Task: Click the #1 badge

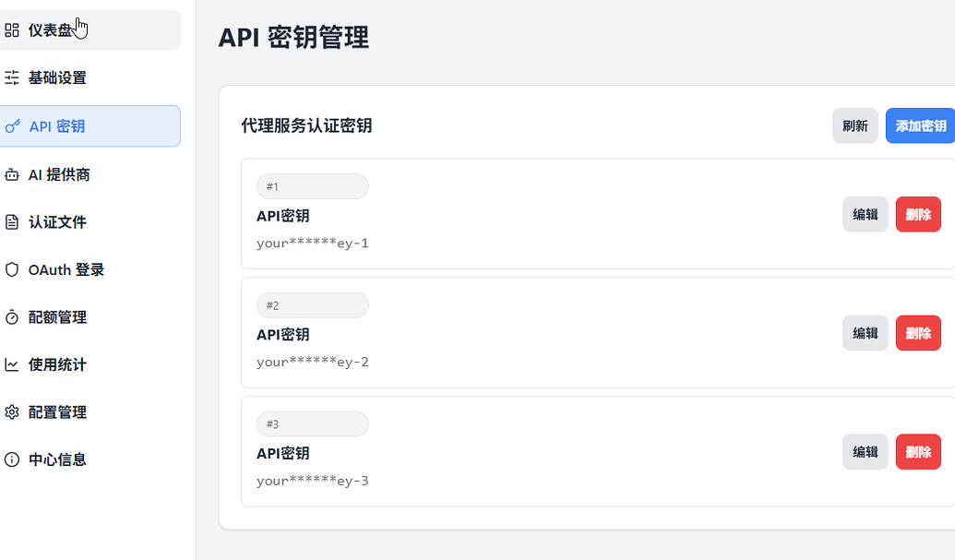Action: click(313, 186)
